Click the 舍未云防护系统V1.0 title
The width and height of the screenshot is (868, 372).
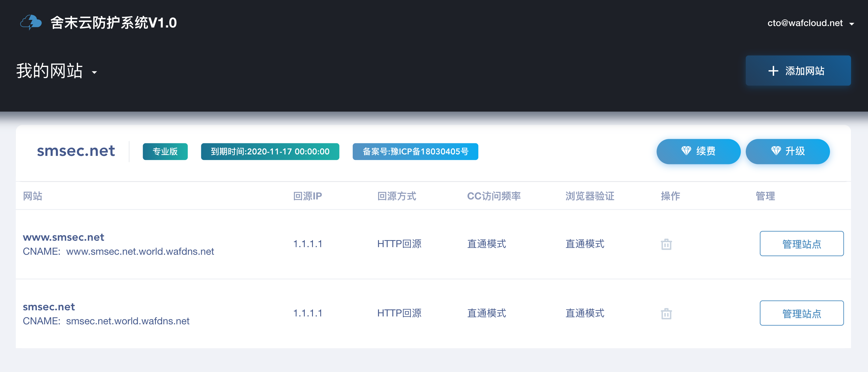coord(113,23)
